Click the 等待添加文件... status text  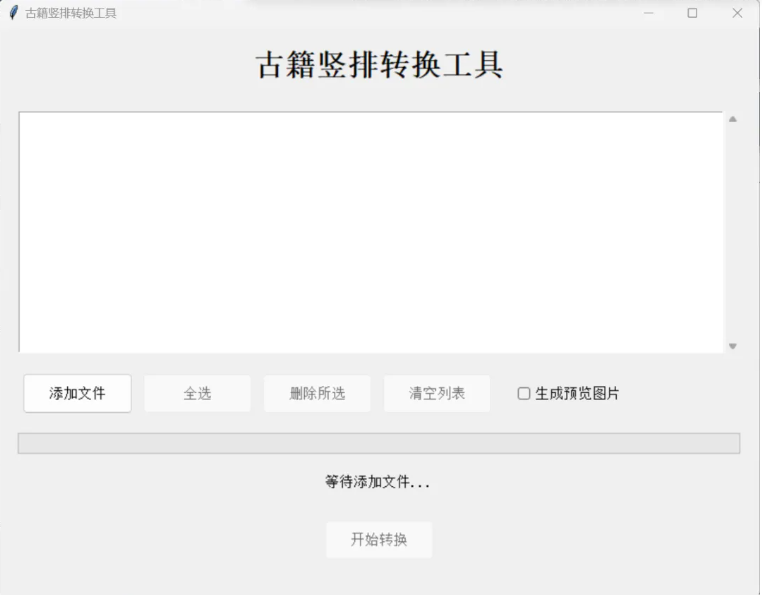pyautogui.click(x=378, y=482)
